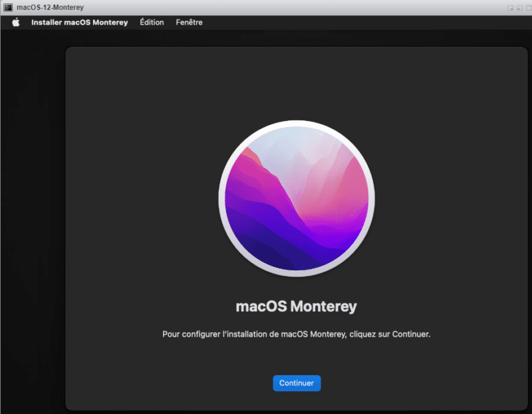Click the macOS-12-Monterey VM window icon
Viewport: 532px width, 414px height.
point(8,7)
